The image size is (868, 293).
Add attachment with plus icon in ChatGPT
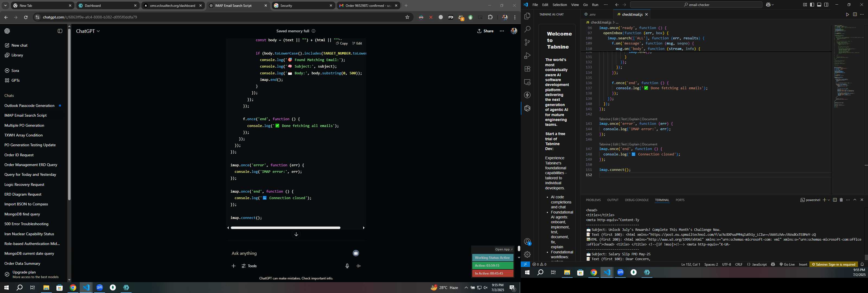233,266
